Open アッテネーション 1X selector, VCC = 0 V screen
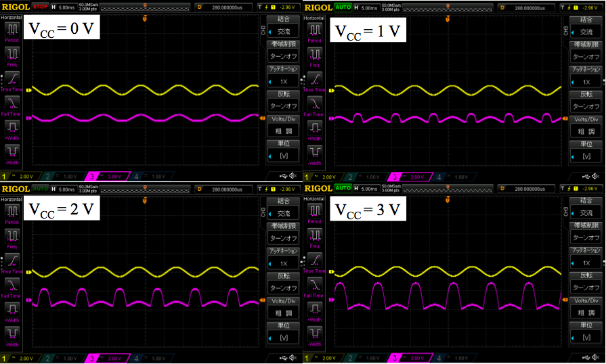Screen dimensions: 606x364 [283, 77]
